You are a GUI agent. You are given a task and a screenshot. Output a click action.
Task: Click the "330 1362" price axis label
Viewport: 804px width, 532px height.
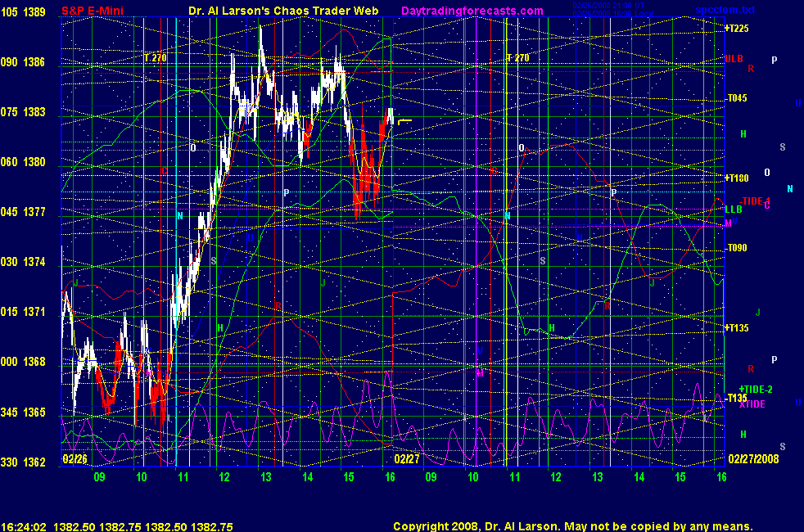pyautogui.click(x=23, y=462)
